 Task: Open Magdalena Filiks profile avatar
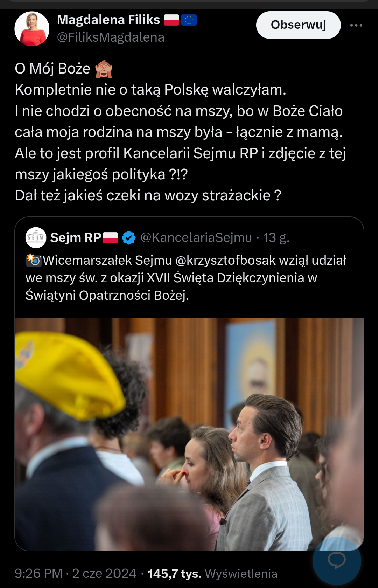pyautogui.click(x=32, y=29)
